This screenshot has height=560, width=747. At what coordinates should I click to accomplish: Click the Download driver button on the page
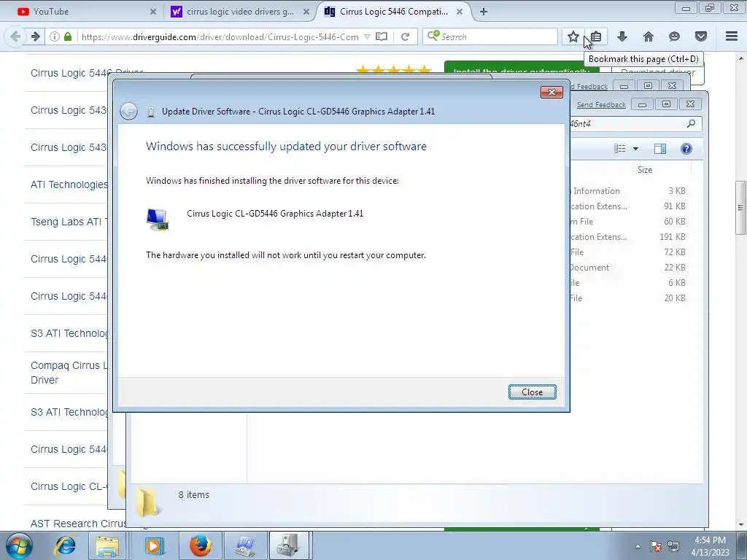click(x=658, y=73)
